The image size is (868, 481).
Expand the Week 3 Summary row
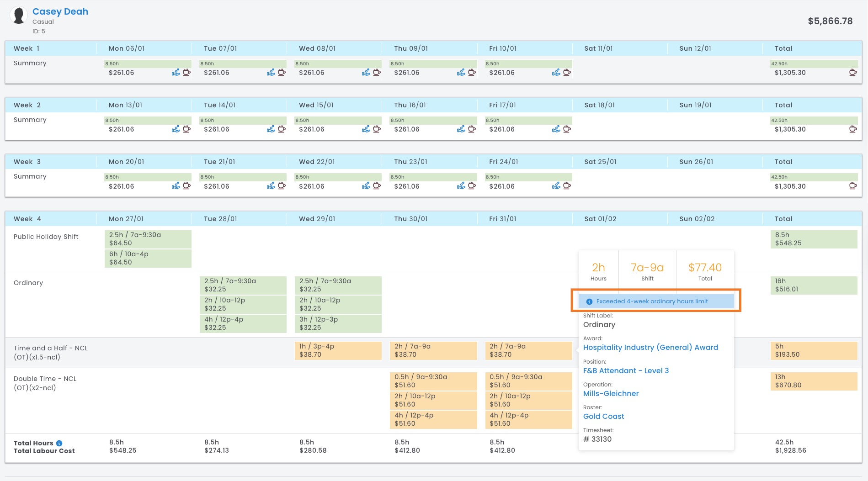(30, 176)
